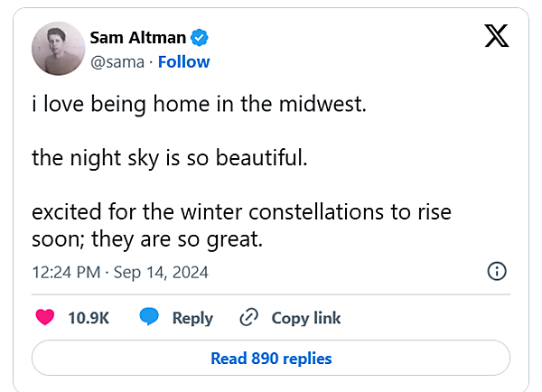The height and width of the screenshot is (392, 542).
Task: Open Read 890 replies
Action: point(271,358)
